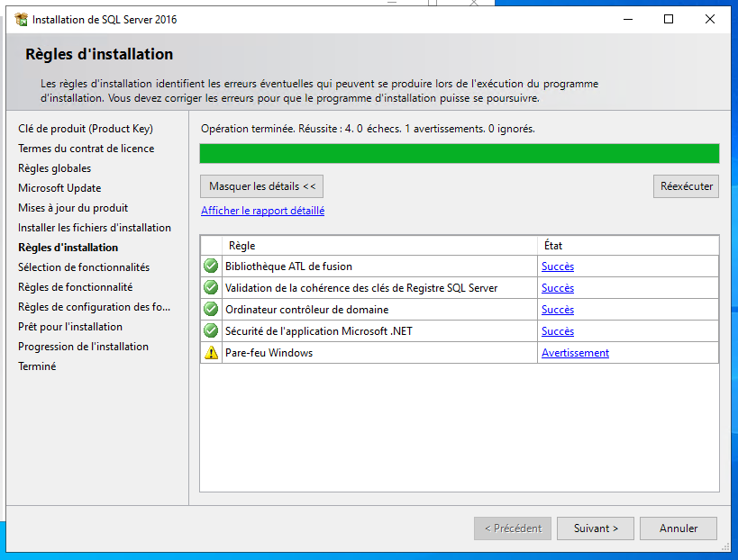Click success icon for Sécurité de l'application .NET
Image resolution: width=738 pixels, height=560 pixels.
(211, 330)
